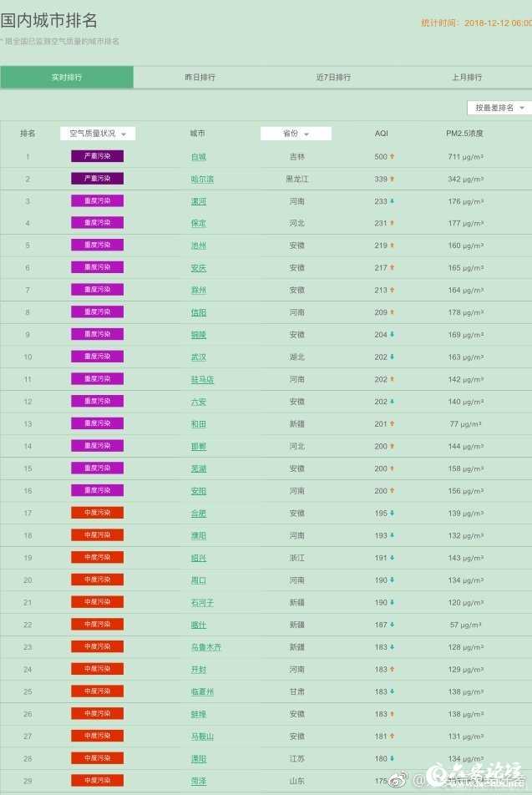Open the 哈尔滨 city link

point(201,180)
